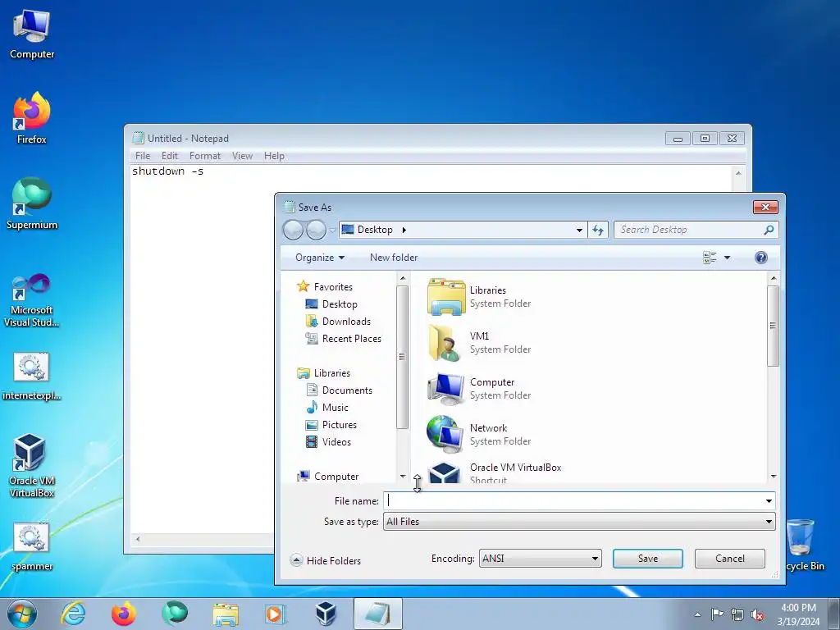Image resolution: width=840 pixels, height=630 pixels.
Task: Open the Network system folder in file list
Action: click(479, 435)
